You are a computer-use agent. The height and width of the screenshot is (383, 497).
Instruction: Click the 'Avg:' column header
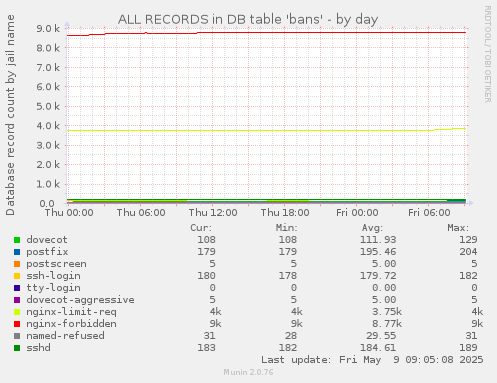coord(372,228)
